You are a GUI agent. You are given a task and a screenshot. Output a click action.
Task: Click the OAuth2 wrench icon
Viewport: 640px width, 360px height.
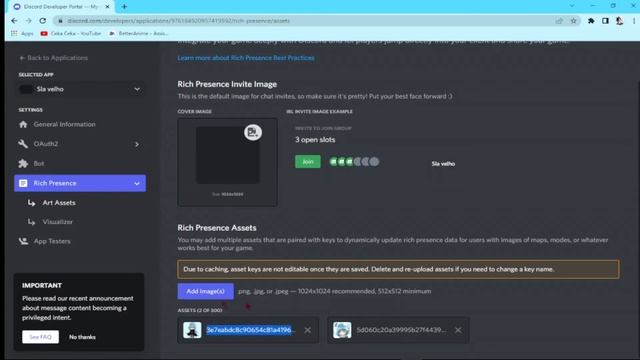(23, 144)
